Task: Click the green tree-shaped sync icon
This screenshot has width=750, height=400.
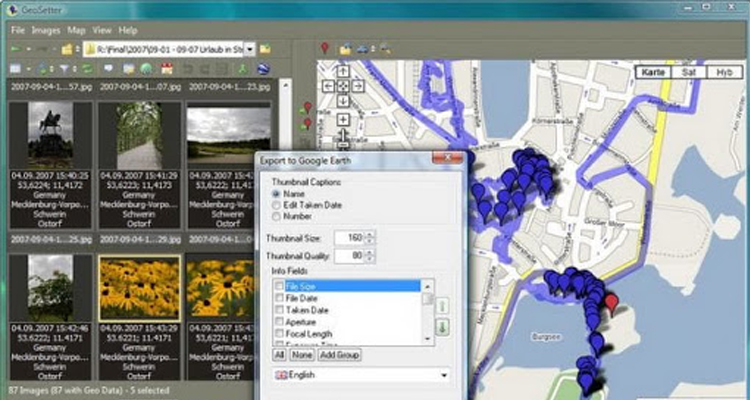Action: [243, 69]
